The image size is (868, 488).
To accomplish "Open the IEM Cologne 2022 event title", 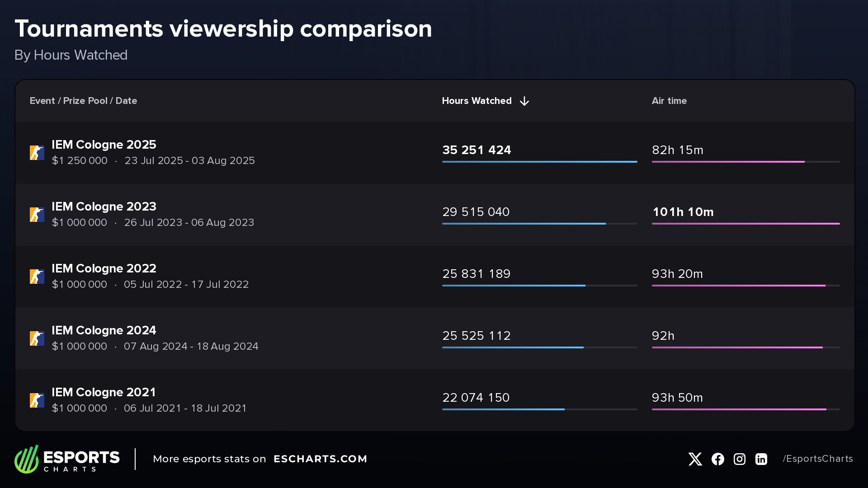I will (104, 268).
